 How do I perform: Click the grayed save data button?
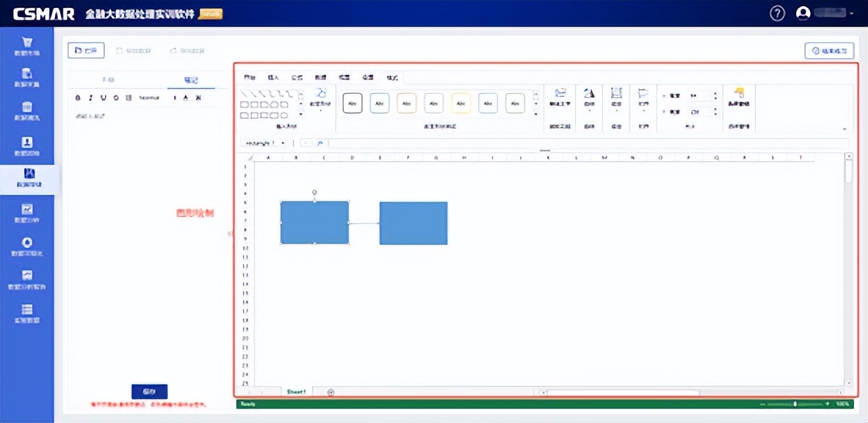[133, 50]
